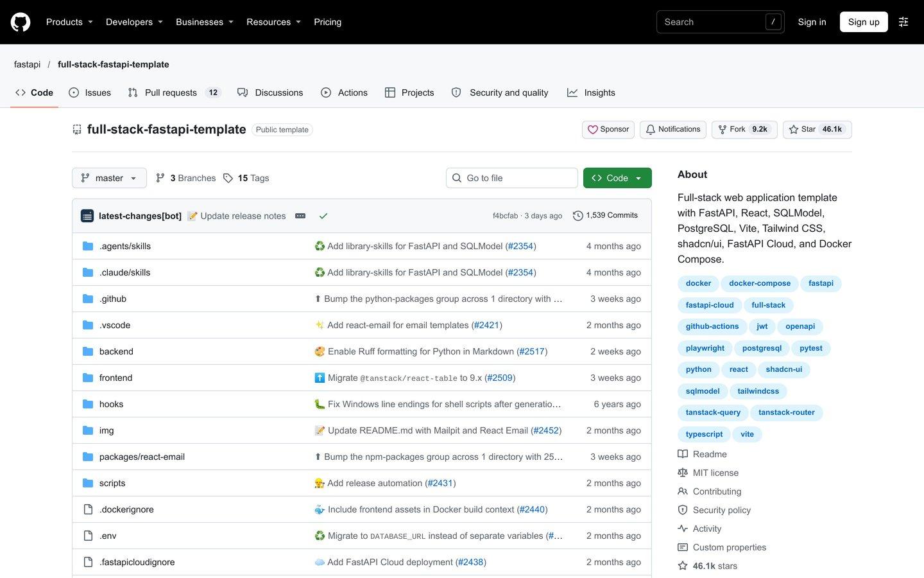The height and width of the screenshot is (578, 924).
Task: Open the fastapi-cloud topic tag
Action: [710, 305]
